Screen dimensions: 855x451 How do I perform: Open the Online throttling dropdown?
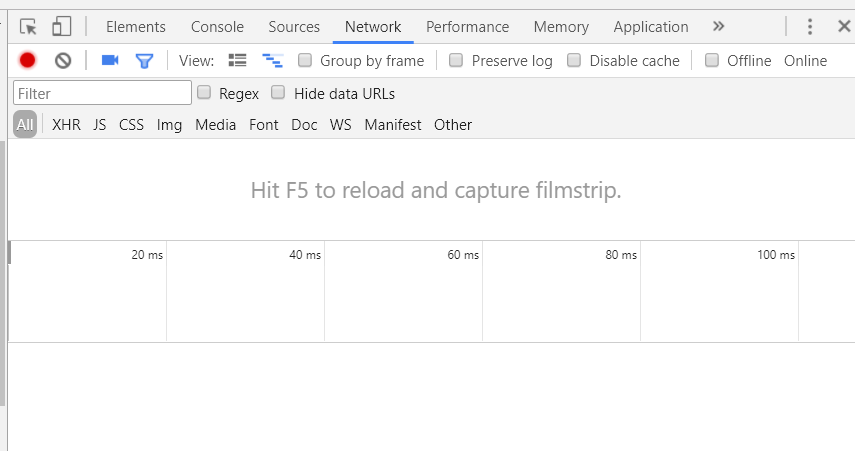click(x=805, y=61)
